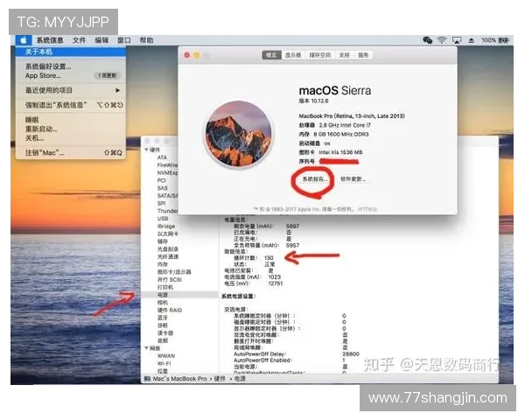Switch to the 显示器 tab

pos(293,55)
